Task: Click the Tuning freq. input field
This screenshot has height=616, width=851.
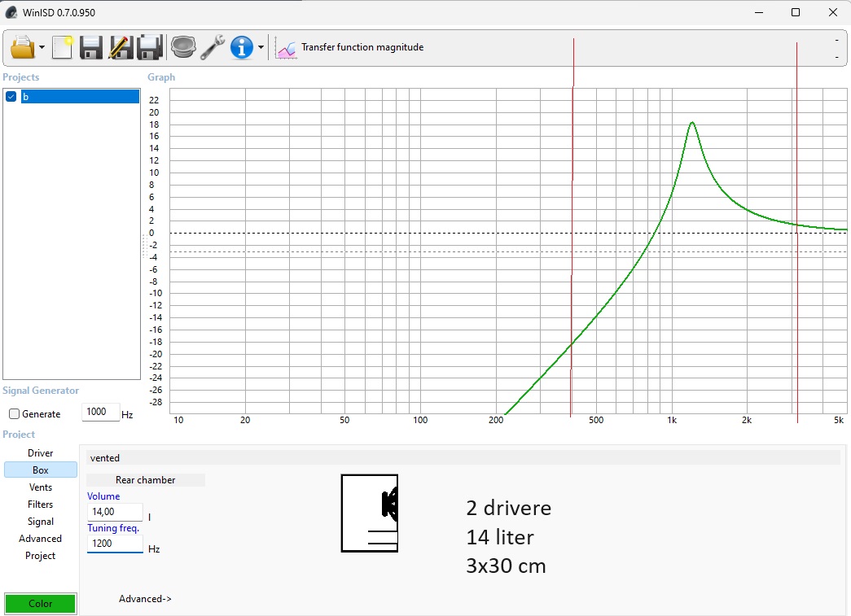Action: (x=115, y=544)
